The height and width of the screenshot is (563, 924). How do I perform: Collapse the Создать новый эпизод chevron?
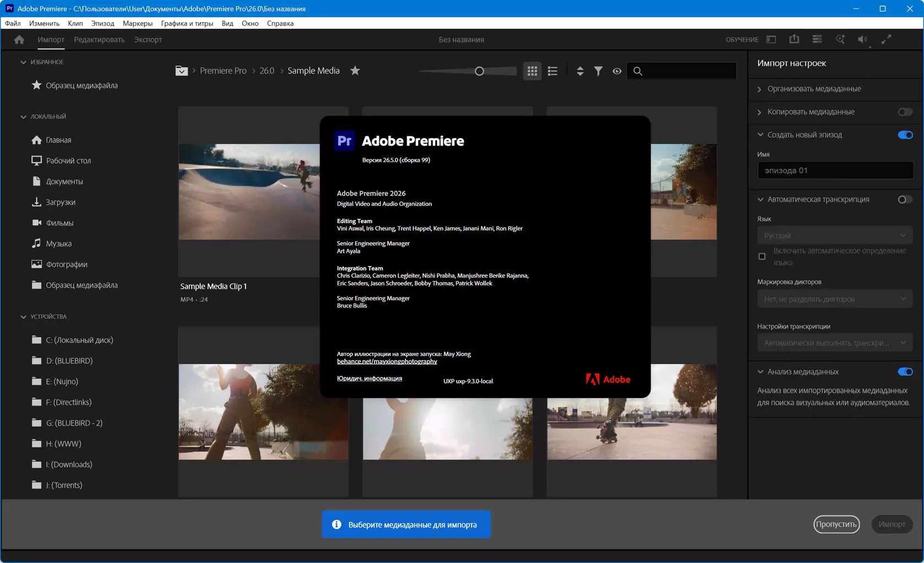coord(760,135)
